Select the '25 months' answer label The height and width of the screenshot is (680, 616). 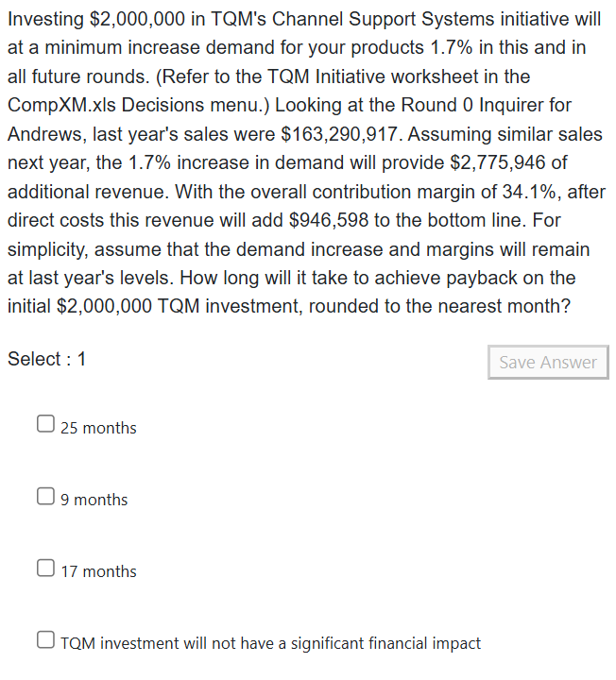(x=98, y=428)
